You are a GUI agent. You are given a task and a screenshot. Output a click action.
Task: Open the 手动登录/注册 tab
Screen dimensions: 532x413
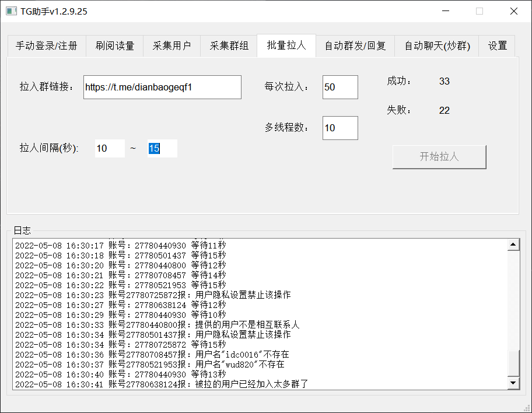coord(46,46)
